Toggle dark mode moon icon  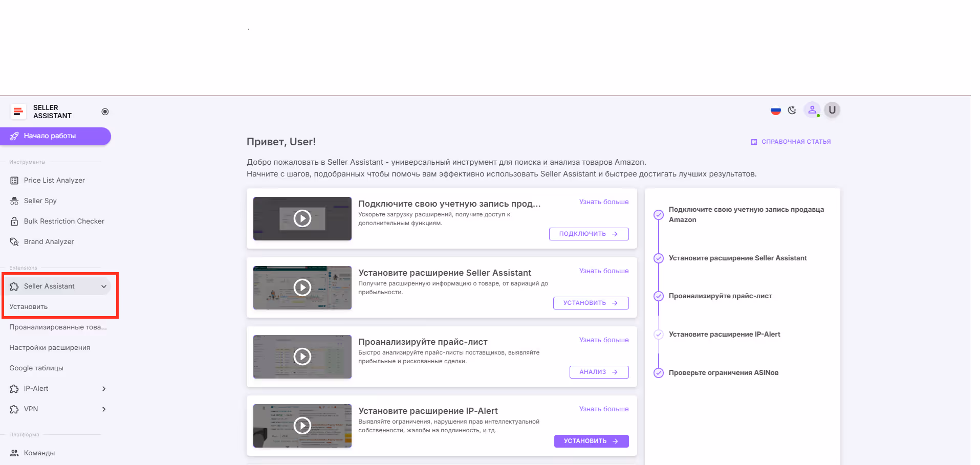click(792, 110)
